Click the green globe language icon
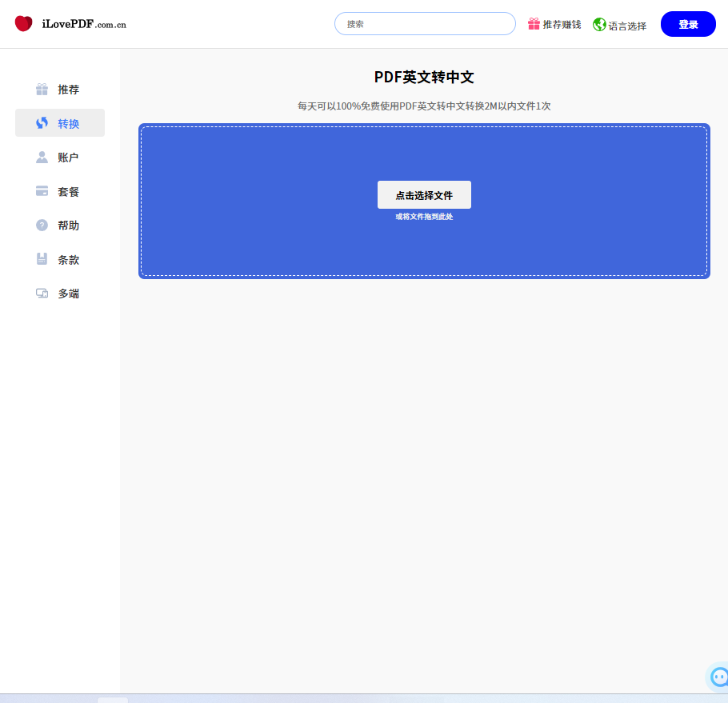This screenshot has height=703, width=728. click(599, 24)
